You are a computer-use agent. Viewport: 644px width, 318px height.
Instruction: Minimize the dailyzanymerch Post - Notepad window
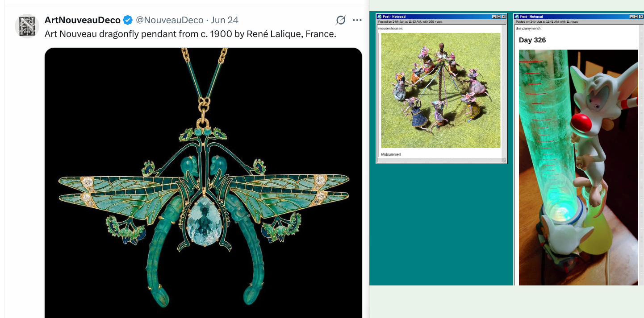pyautogui.click(x=632, y=17)
